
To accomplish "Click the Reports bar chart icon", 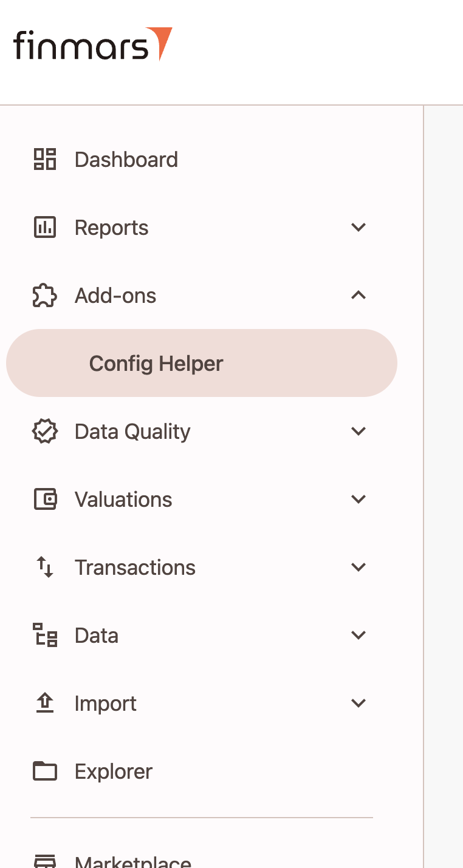I will 44,227.
